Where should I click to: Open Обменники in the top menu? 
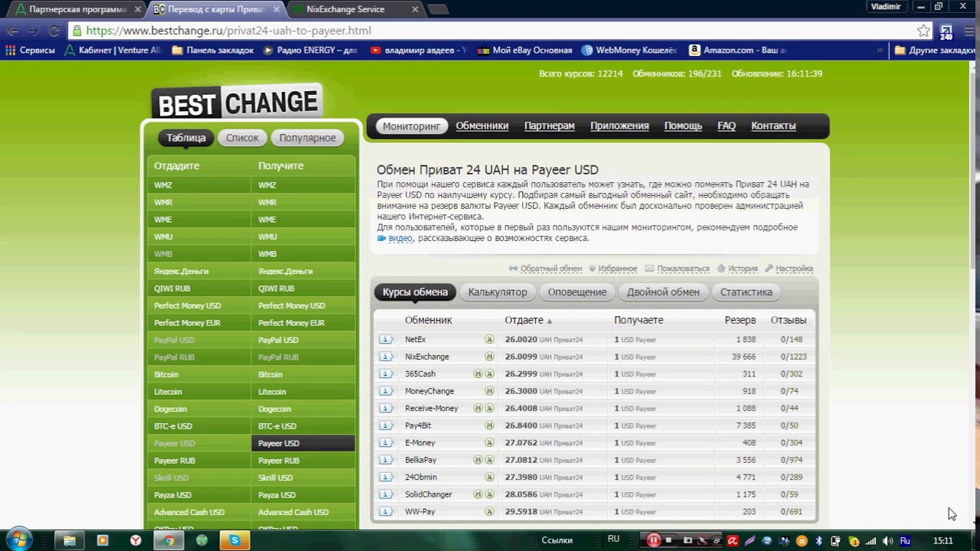point(482,126)
